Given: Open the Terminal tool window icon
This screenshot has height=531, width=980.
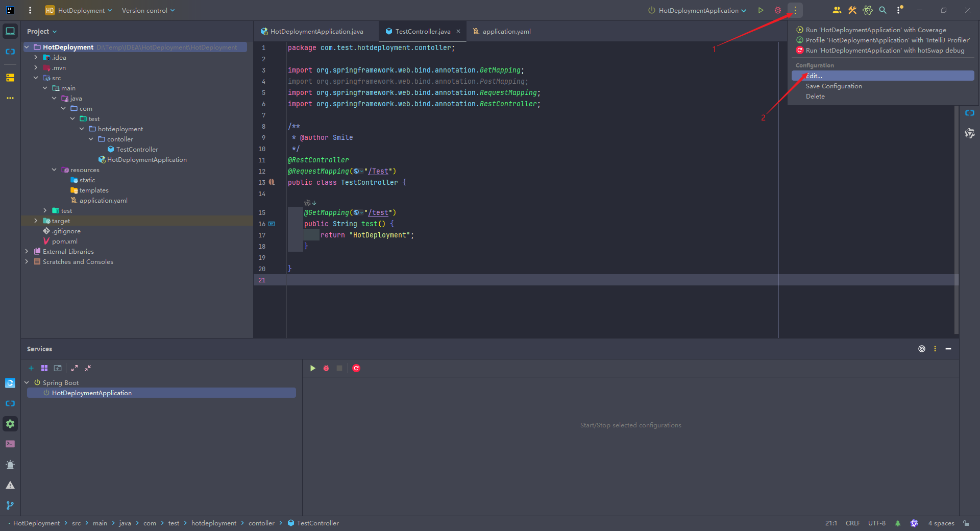Looking at the screenshot, I should click(x=10, y=444).
